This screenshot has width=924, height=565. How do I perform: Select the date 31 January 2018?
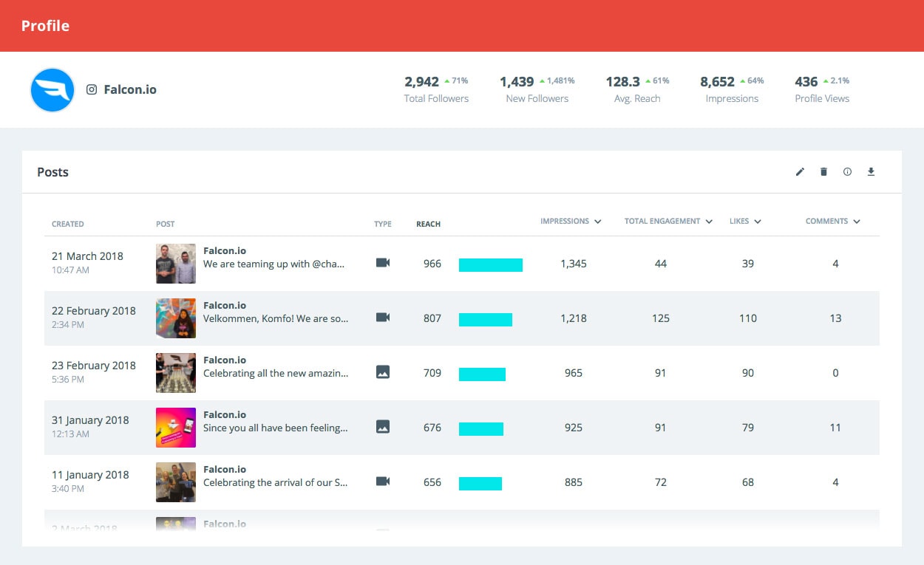click(90, 420)
